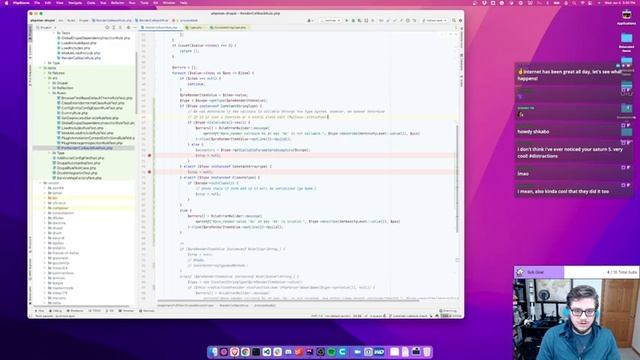Click the editor's vertical scrollbar

(x=458, y=178)
